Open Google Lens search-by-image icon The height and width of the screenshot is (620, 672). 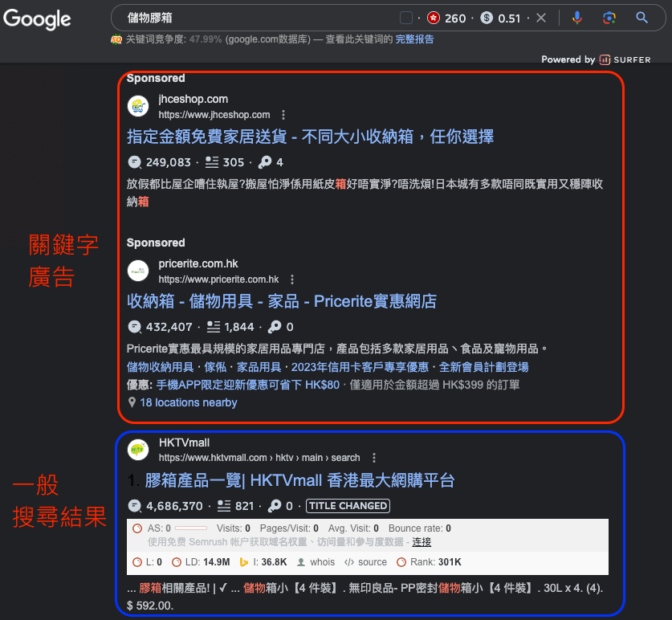click(609, 18)
